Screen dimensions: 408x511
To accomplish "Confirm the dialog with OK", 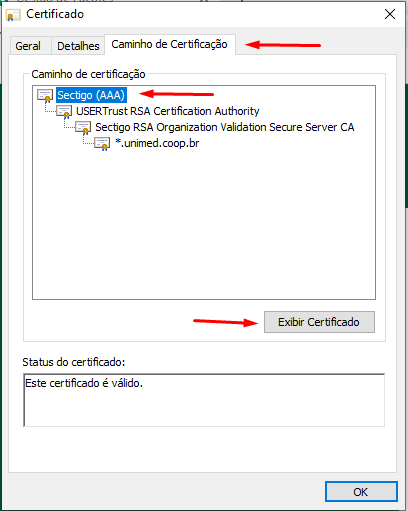I will pyautogui.click(x=361, y=492).
